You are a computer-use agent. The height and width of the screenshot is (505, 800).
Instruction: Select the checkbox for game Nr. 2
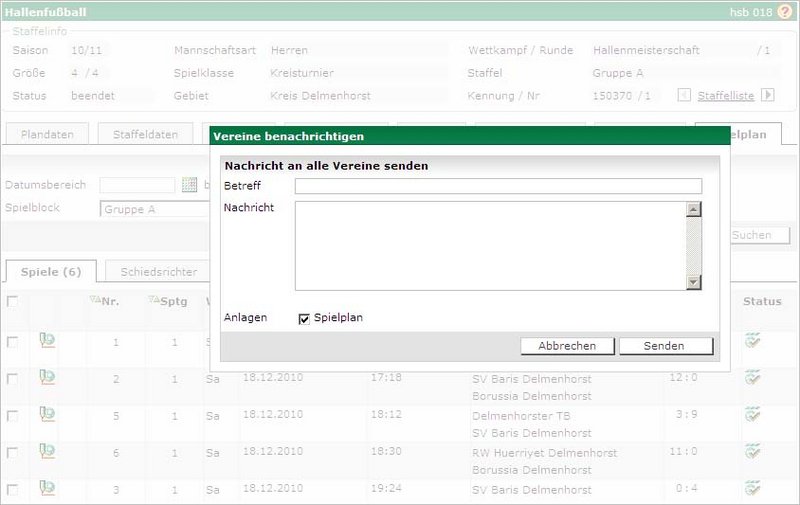12,379
